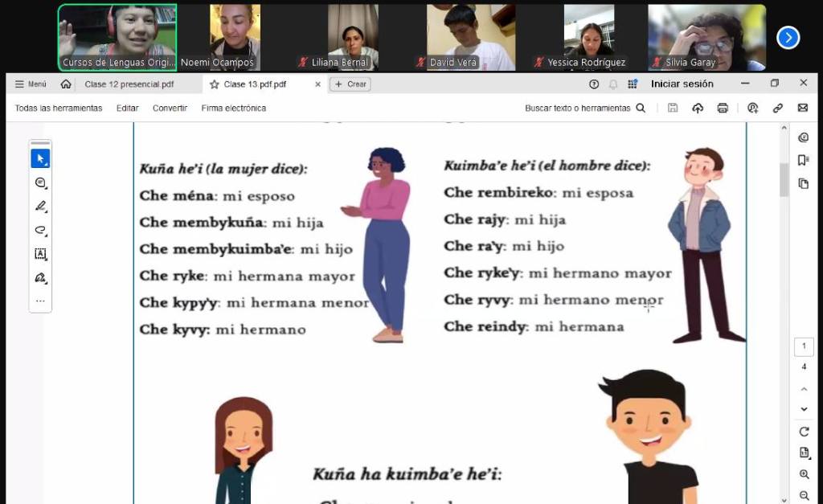The height and width of the screenshot is (504, 823).
Task: Print the document using printer icon
Action: click(x=723, y=108)
